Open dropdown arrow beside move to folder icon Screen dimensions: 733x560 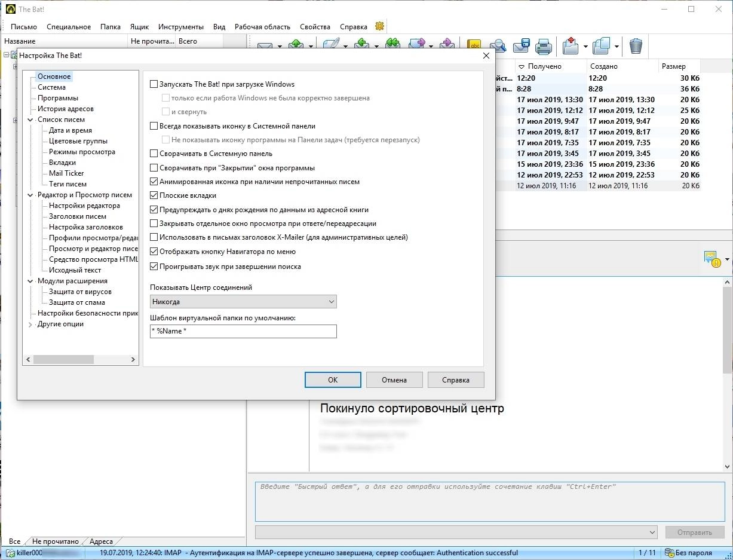(585, 46)
